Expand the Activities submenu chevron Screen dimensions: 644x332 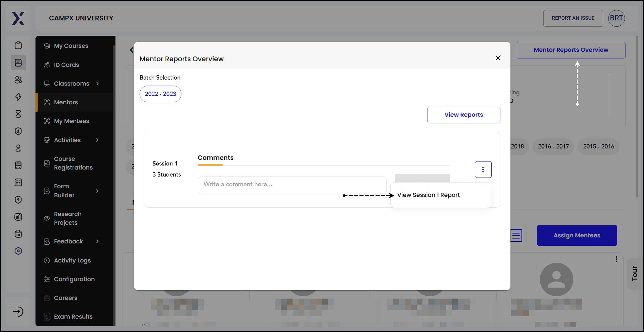tap(97, 140)
